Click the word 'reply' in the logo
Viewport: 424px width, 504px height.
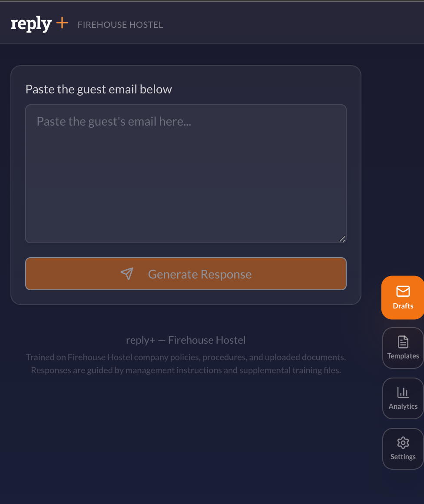coord(31,24)
